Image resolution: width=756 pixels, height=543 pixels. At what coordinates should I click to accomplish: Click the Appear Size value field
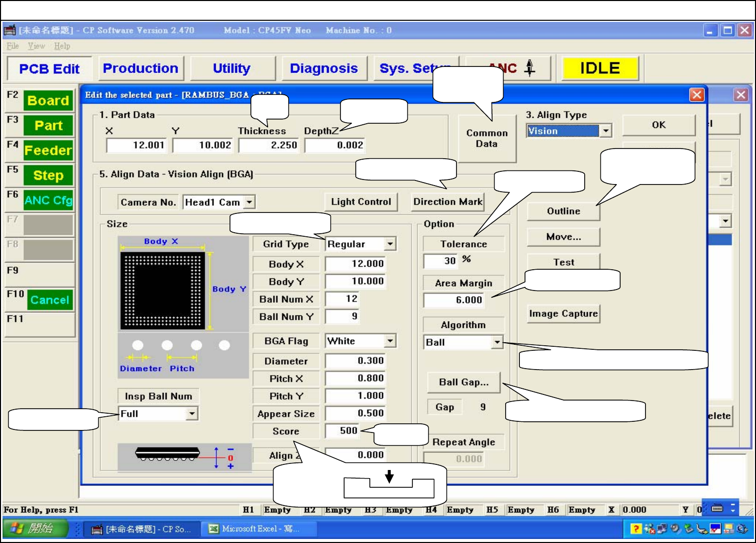coord(355,413)
